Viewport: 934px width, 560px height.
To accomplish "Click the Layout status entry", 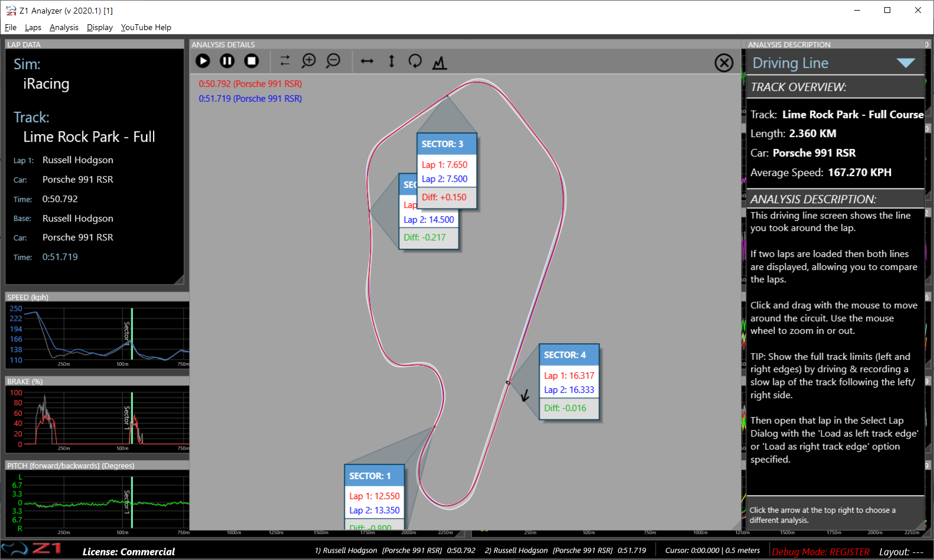I will click(901, 552).
